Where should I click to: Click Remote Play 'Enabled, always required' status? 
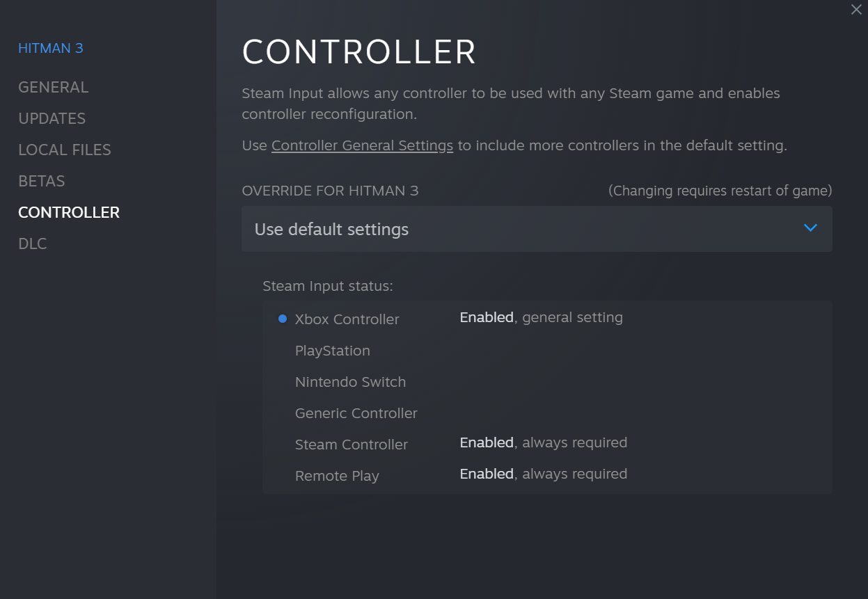coord(544,474)
